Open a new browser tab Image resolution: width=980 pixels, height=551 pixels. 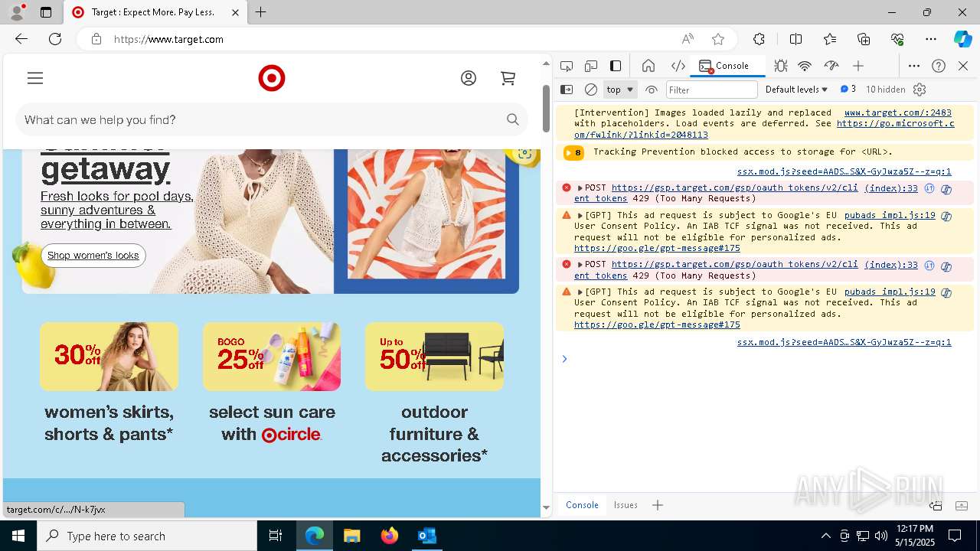point(261,12)
